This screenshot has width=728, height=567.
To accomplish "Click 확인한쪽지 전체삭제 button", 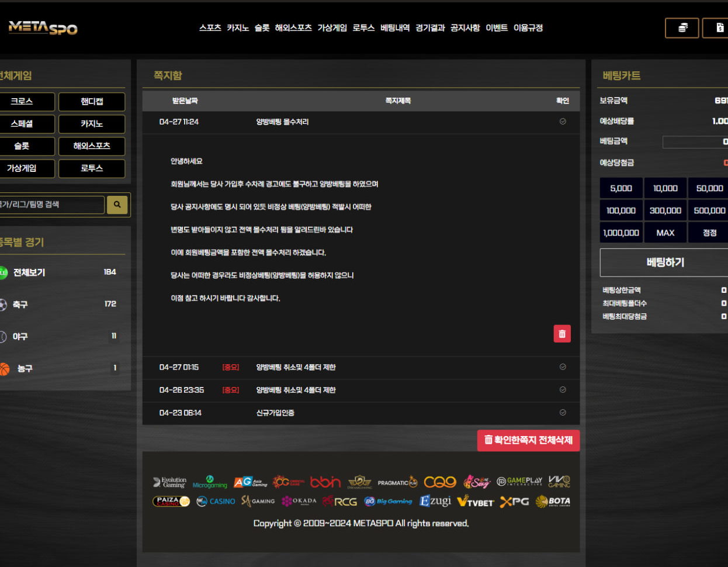I will click(x=528, y=440).
